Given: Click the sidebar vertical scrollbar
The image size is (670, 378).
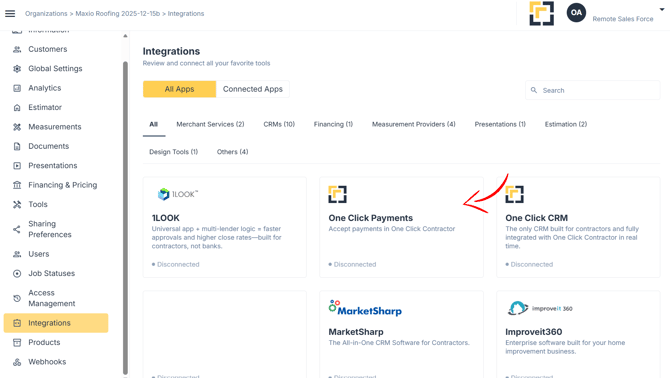Looking at the screenshot, I should pyautogui.click(x=125, y=218).
